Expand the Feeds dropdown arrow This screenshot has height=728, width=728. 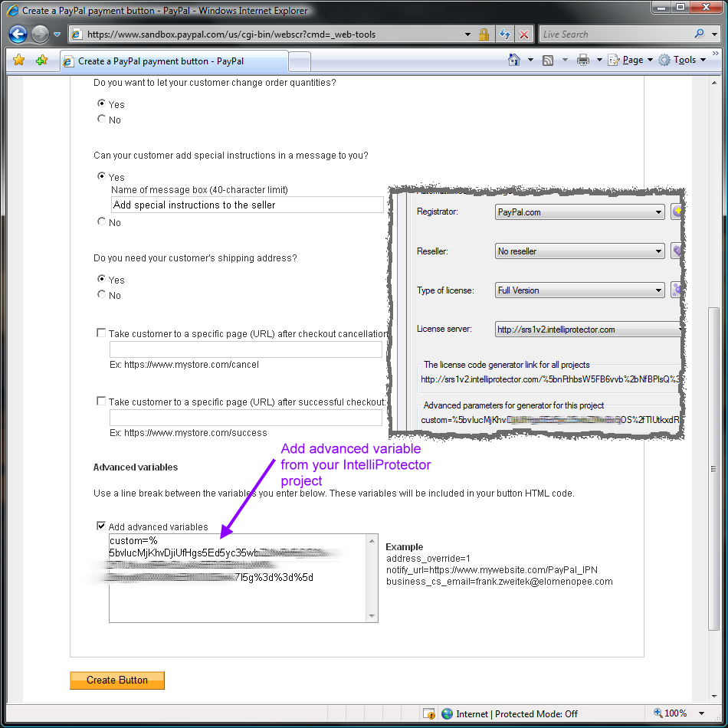point(565,60)
